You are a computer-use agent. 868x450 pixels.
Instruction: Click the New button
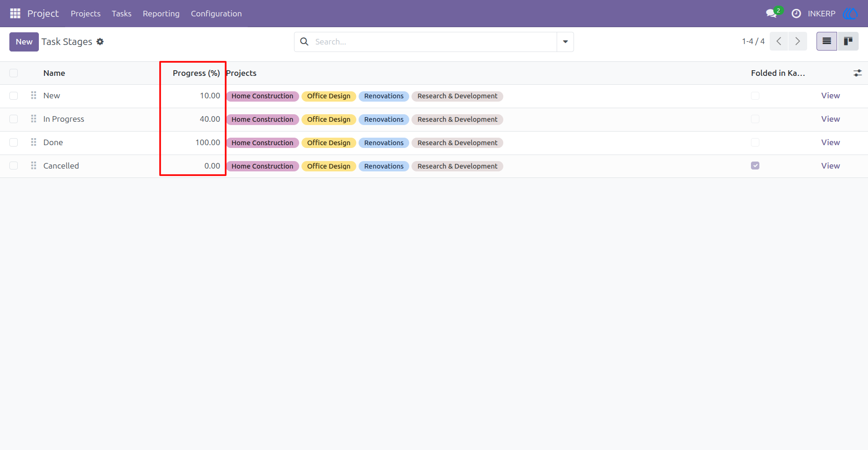pos(24,42)
